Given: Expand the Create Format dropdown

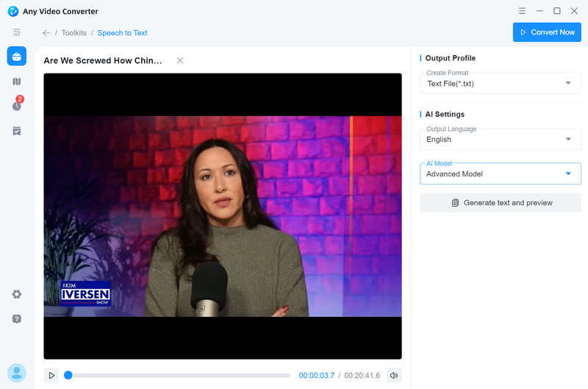Looking at the screenshot, I should coord(500,83).
